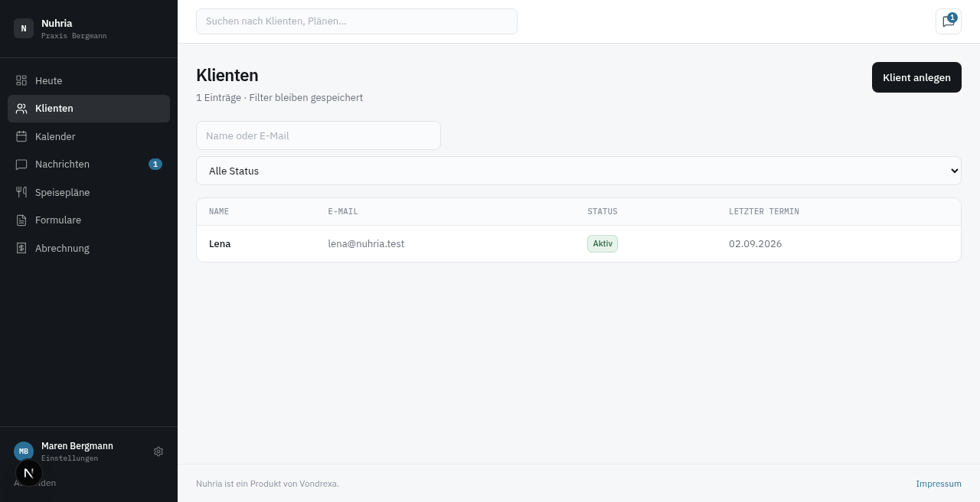Screen dimensions: 980x502
Task: Open the Impressum link
Action: (939, 484)
